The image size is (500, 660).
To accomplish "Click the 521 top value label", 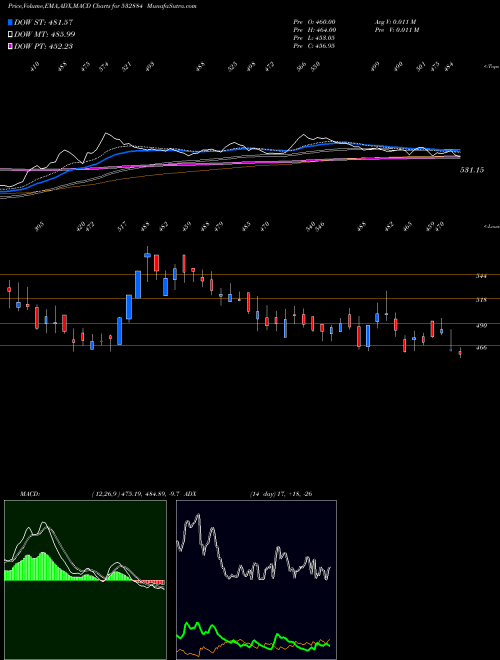I will (127, 67).
